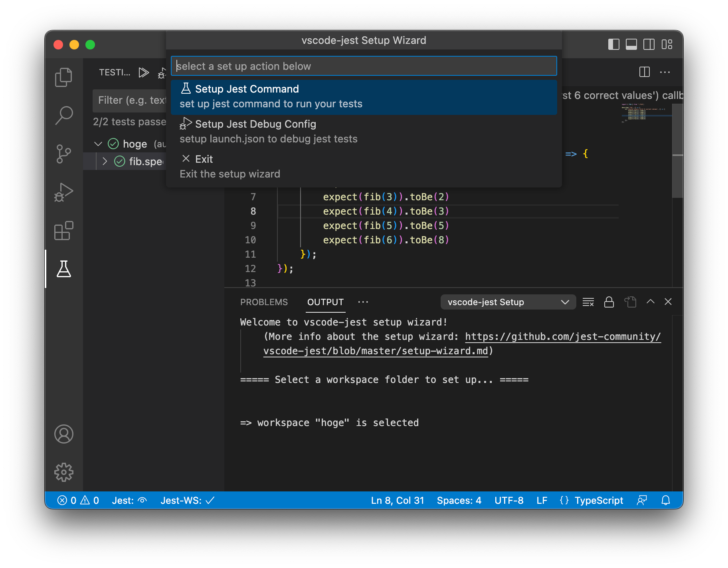The height and width of the screenshot is (568, 728).
Task: Open the Explorer view in activity bar
Action: click(x=63, y=77)
